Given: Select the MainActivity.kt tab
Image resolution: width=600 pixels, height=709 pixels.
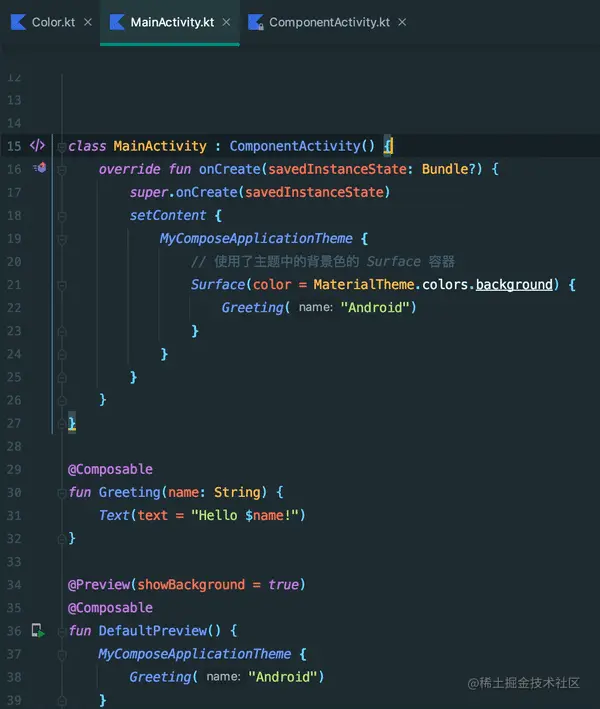Looking at the screenshot, I should (x=170, y=22).
